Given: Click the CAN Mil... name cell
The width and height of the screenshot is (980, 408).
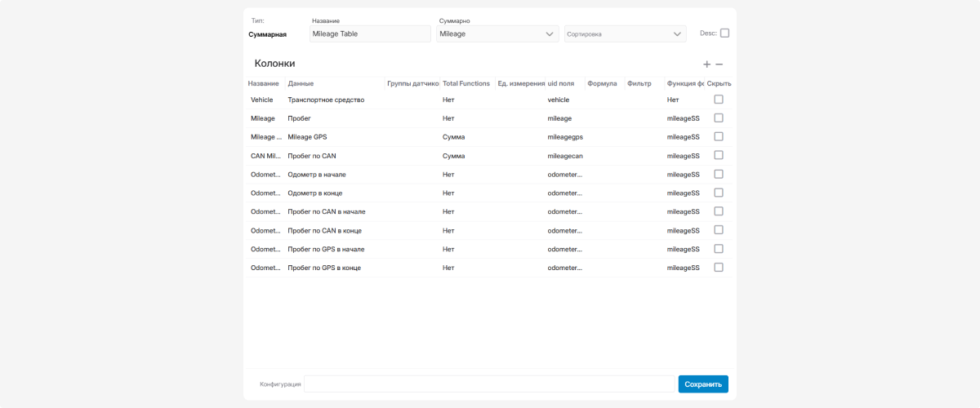Looking at the screenshot, I should pos(265,156).
